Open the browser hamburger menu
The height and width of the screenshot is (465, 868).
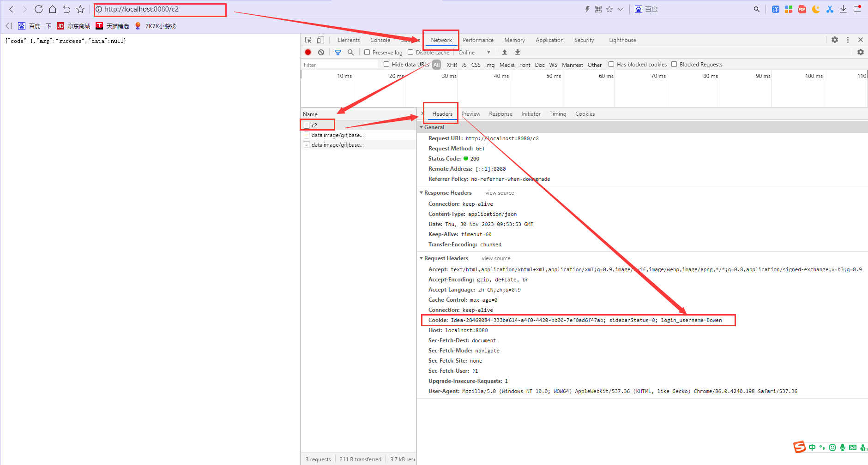pos(857,9)
